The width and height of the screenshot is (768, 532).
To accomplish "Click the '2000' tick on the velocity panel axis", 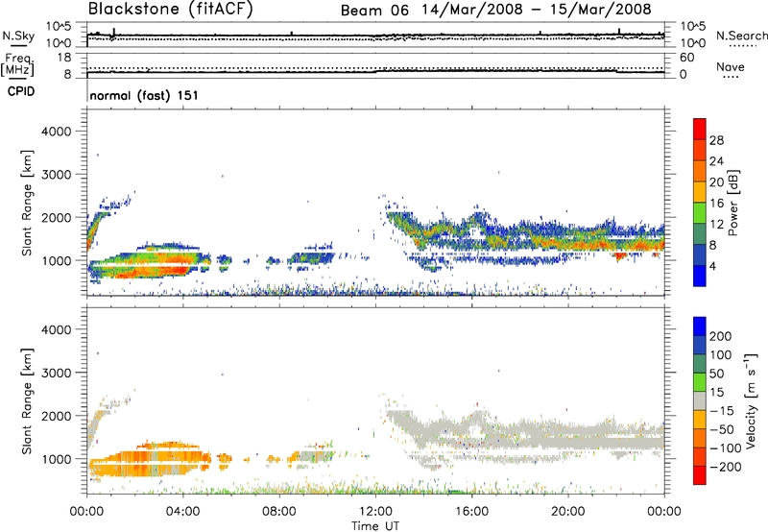I will [x=57, y=416].
